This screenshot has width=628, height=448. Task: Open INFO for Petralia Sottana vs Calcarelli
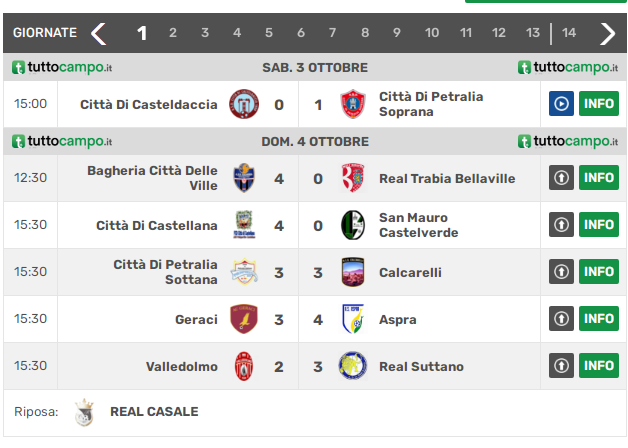click(599, 271)
